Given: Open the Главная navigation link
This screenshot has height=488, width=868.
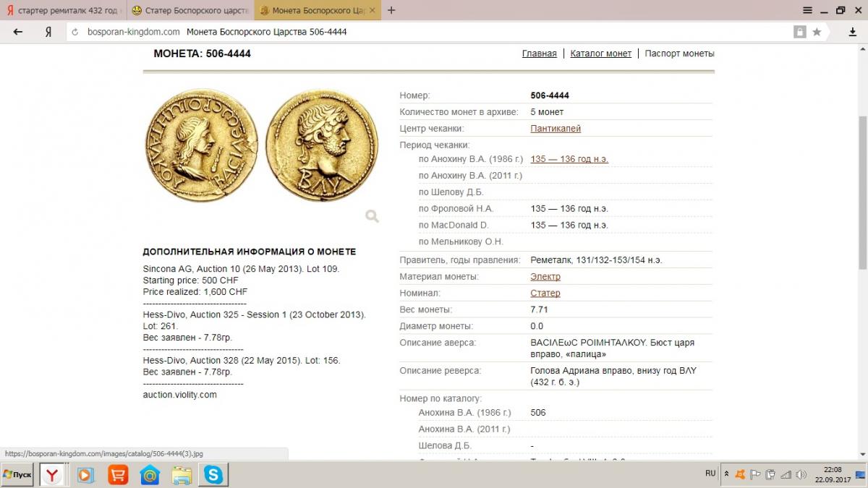Looking at the screenshot, I should (x=540, y=53).
